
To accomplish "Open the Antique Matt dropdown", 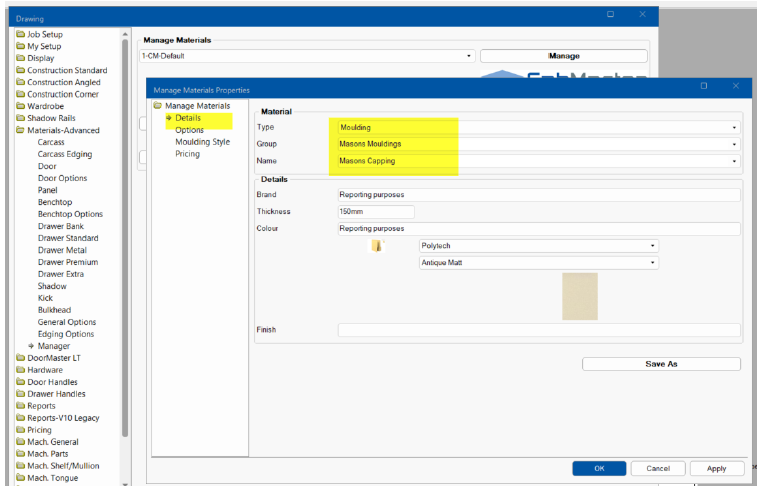I will coord(539,263).
